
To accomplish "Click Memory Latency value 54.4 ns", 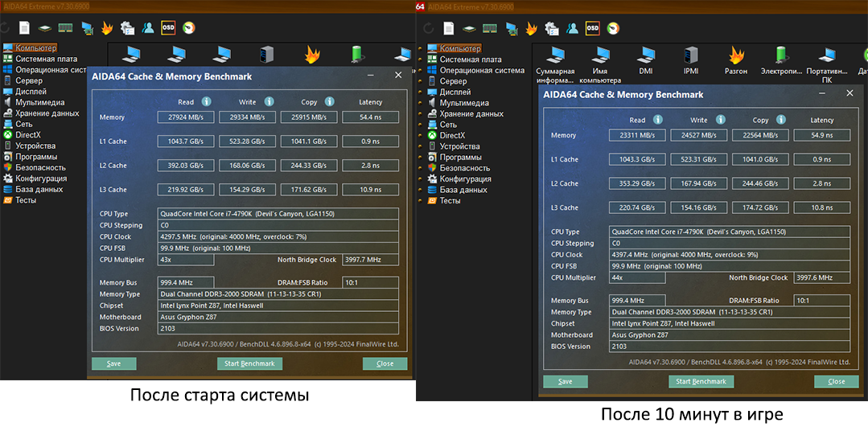I will [370, 117].
